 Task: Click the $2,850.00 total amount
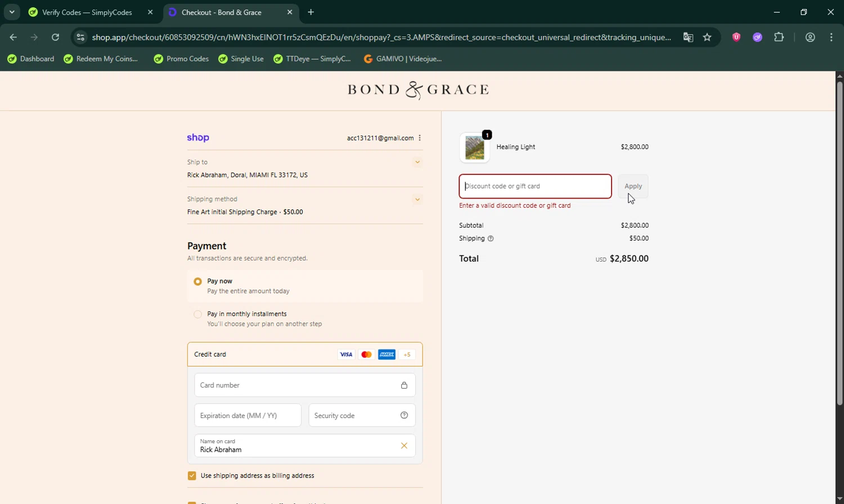629,259
